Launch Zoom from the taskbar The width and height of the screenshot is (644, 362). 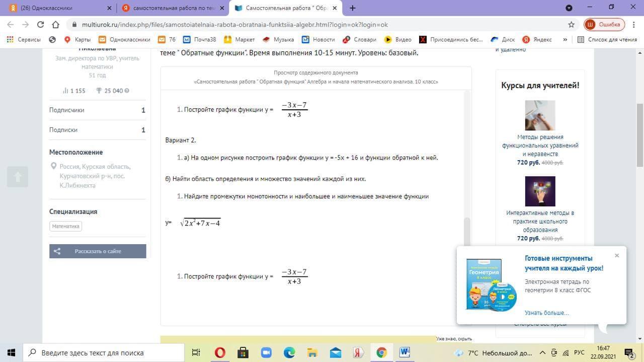point(266,352)
